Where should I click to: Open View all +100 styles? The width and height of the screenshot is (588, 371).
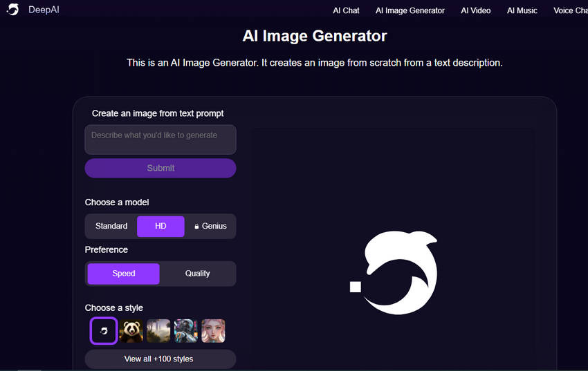[160, 359]
